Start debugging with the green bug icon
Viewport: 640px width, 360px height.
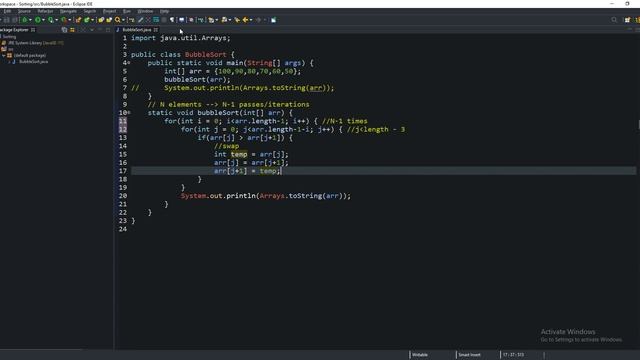pyautogui.click(x=24, y=20)
